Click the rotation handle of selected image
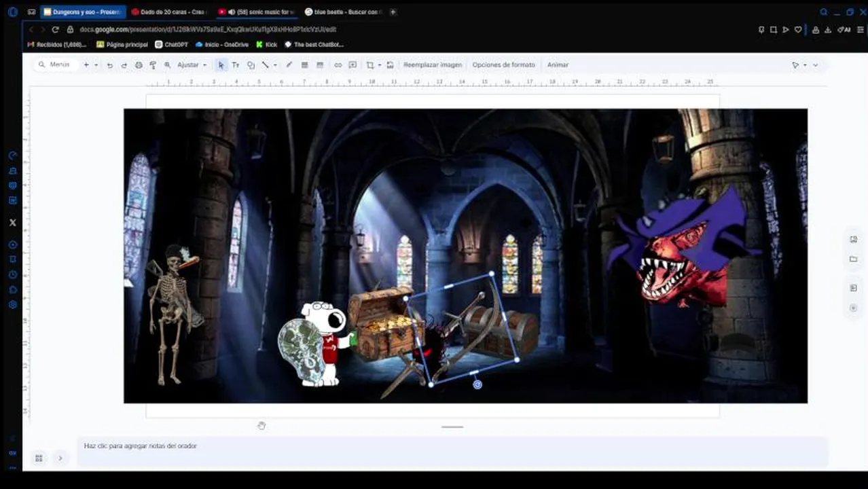This screenshot has height=489, width=868. [x=477, y=384]
